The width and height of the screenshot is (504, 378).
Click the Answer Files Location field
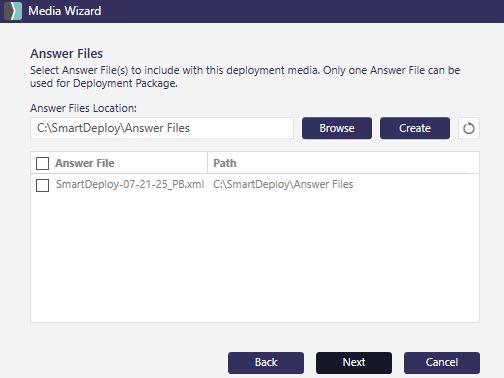coord(162,128)
